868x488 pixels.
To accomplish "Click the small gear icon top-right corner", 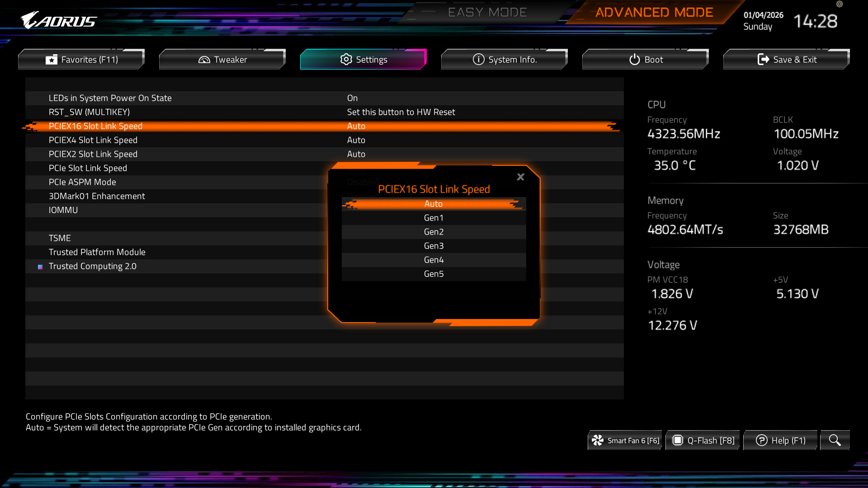I will (840, 4).
